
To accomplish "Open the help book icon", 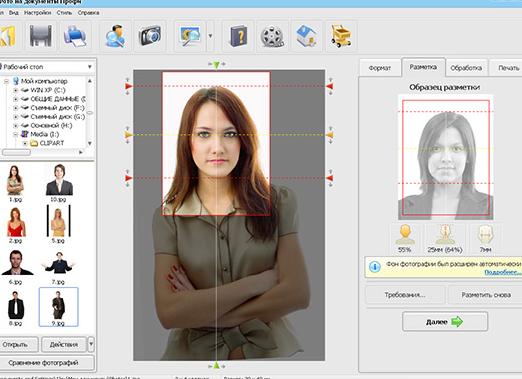I will pos(239,35).
